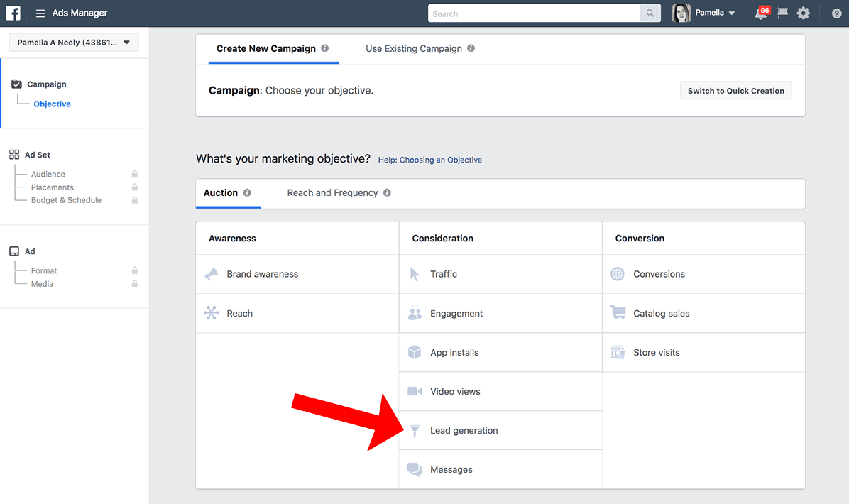Click the search magnifier button
This screenshot has height=504, width=849.
click(x=650, y=13)
